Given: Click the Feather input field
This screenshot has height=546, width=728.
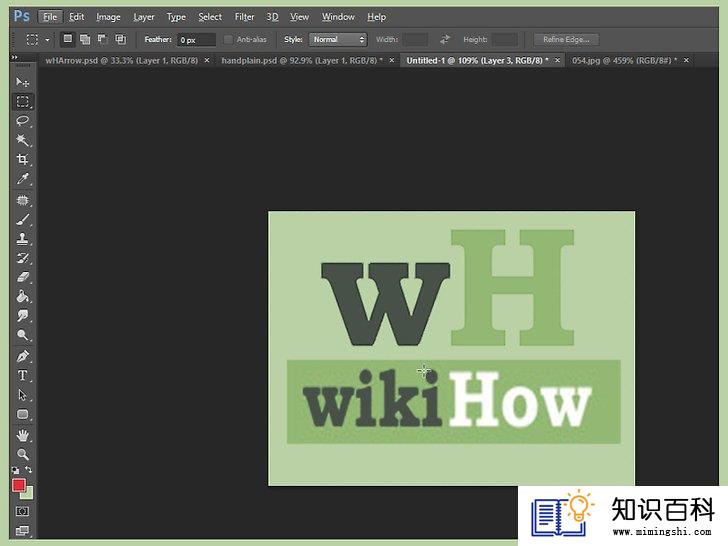Looking at the screenshot, I should point(196,40).
